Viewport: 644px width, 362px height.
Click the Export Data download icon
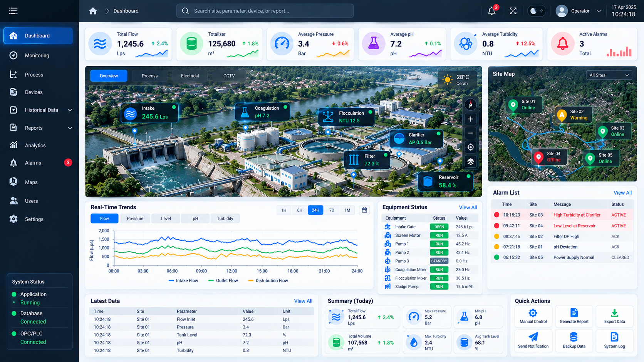614,313
